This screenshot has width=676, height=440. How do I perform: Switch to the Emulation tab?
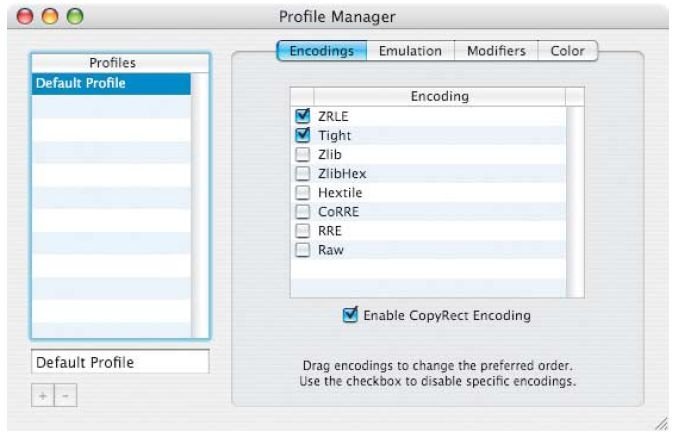tap(410, 51)
